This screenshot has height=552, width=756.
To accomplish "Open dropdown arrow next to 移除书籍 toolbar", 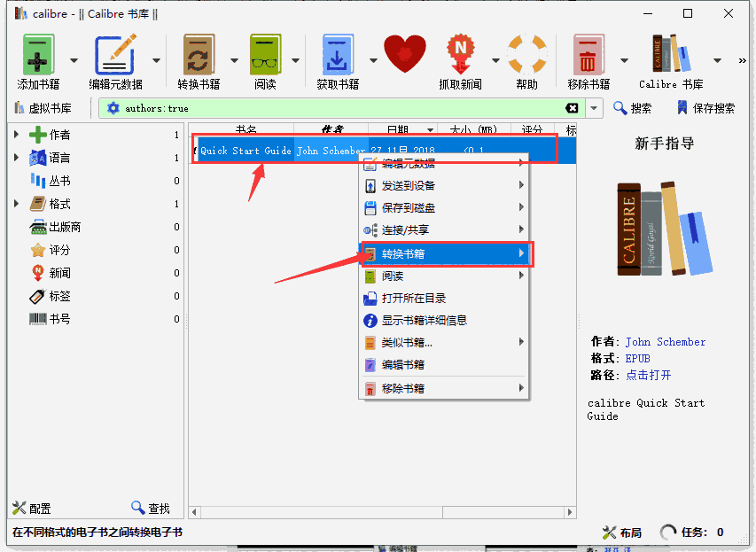I will [624, 60].
